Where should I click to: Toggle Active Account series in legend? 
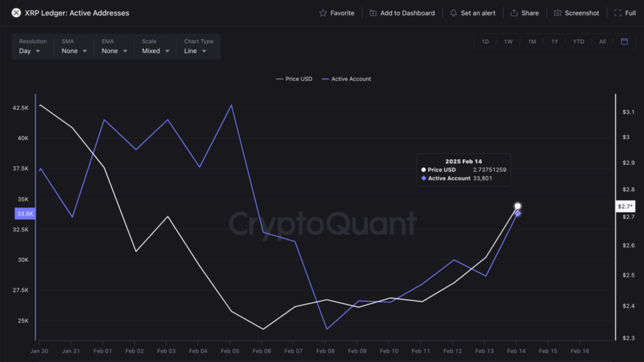pyautogui.click(x=347, y=79)
